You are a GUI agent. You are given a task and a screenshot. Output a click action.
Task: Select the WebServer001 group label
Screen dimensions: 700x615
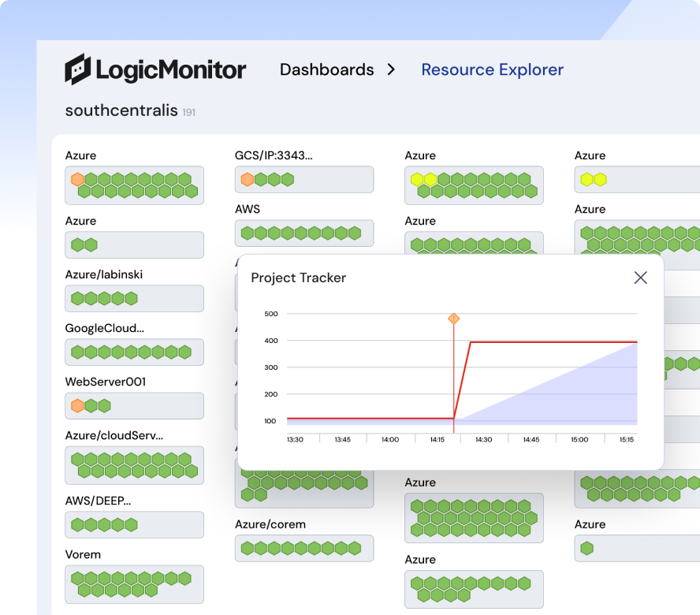[x=106, y=382]
